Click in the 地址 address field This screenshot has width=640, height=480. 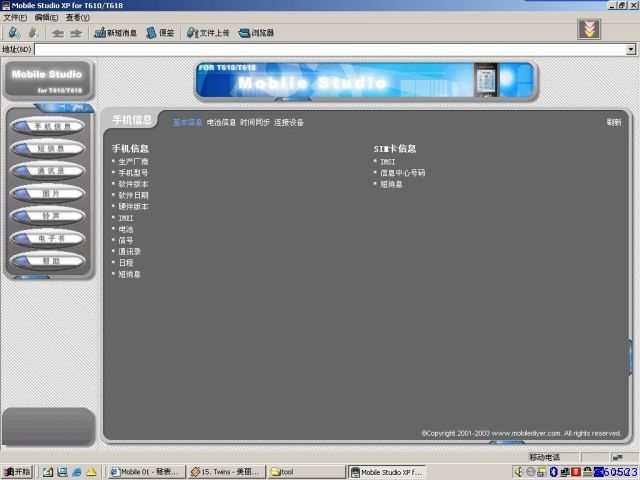330,49
